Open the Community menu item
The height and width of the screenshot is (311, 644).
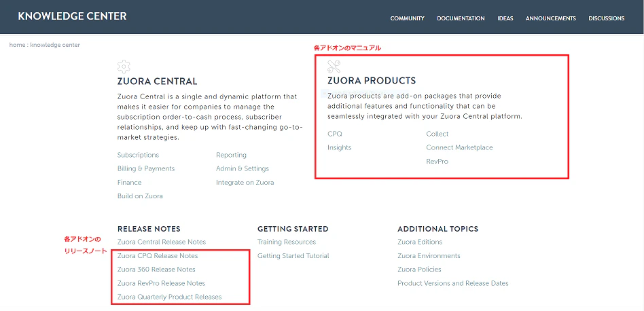point(407,18)
